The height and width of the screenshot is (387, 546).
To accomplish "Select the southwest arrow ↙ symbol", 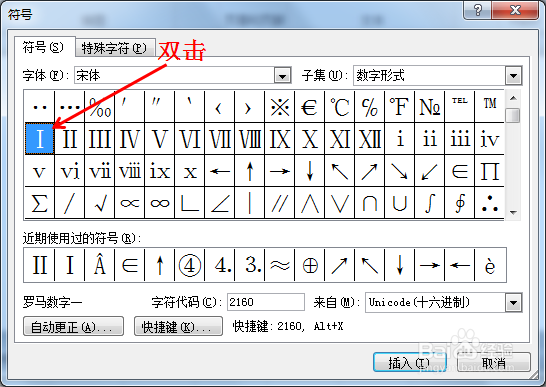I will pyautogui.click(x=429, y=171).
